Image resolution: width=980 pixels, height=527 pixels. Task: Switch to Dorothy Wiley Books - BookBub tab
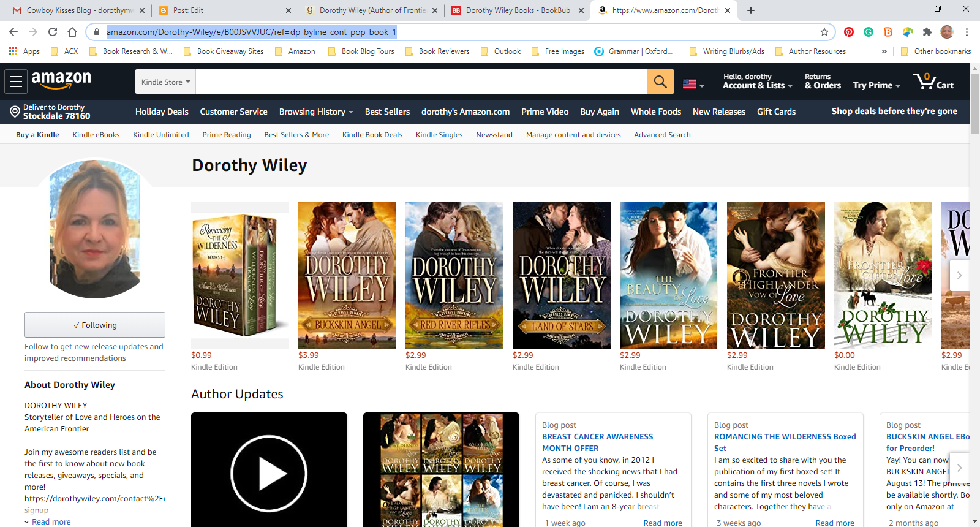point(518,10)
